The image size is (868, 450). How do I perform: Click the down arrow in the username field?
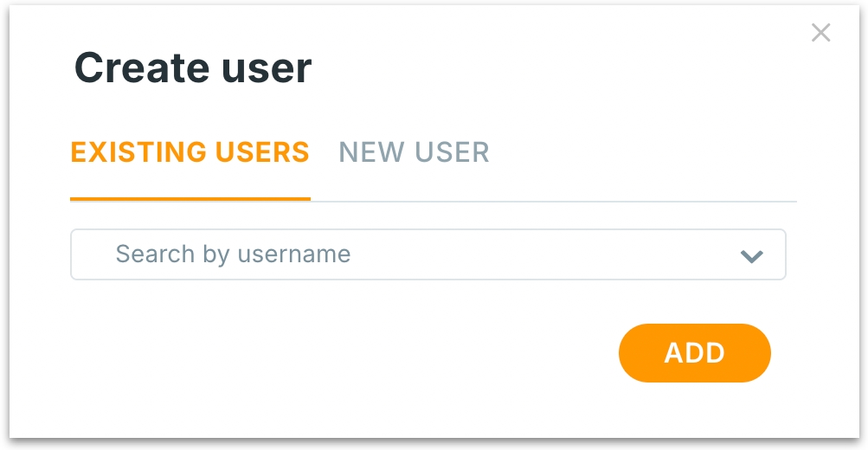pos(751,255)
